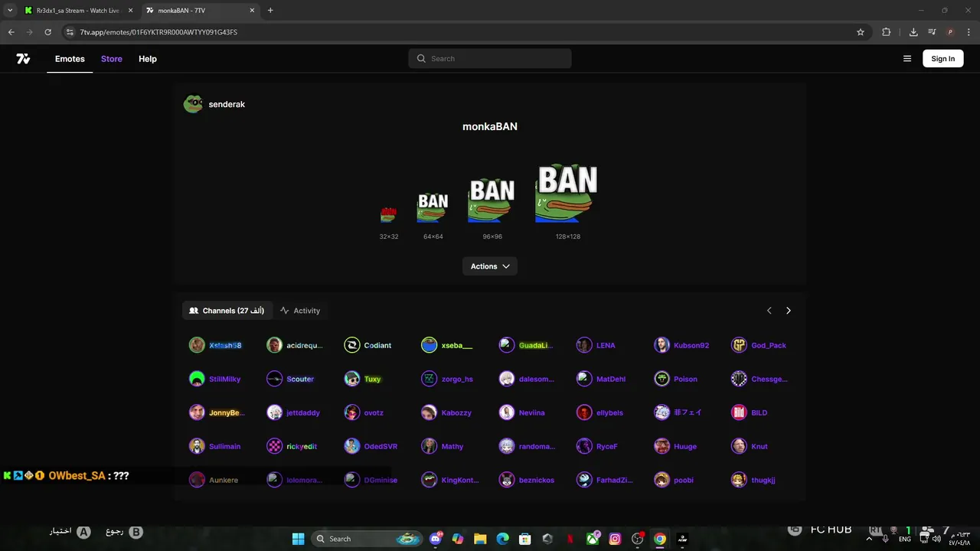Click the search magnifier icon in 7TV header
Viewport: 980px width, 551px height.
pyautogui.click(x=421, y=59)
